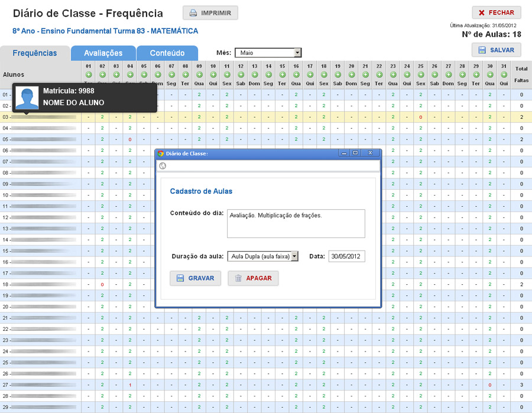Add a class on day 03
532x413 pixels.
tap(116, 74)
